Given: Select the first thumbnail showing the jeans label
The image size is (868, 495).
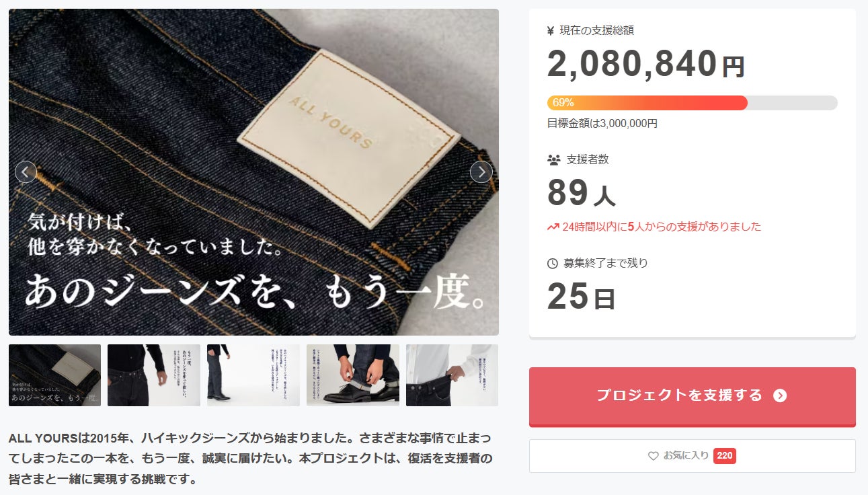Looking at the screenshot, I should tap(54, 375).
